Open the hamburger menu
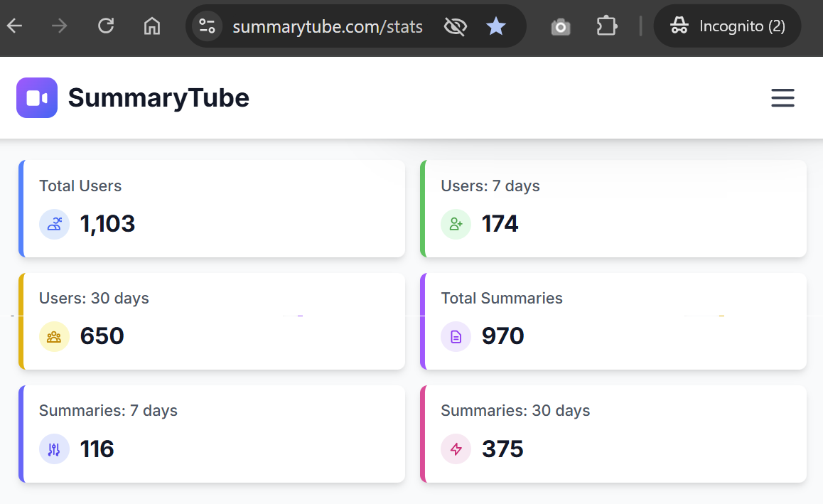This screenshot has width=823, height=504. pos(782,98)
